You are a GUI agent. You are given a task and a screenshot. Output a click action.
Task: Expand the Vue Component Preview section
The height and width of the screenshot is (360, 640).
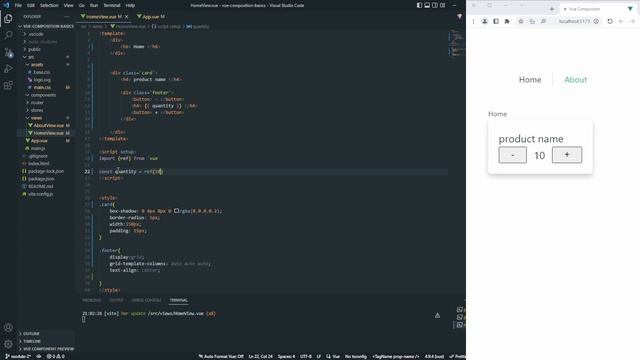click(48, 349)
